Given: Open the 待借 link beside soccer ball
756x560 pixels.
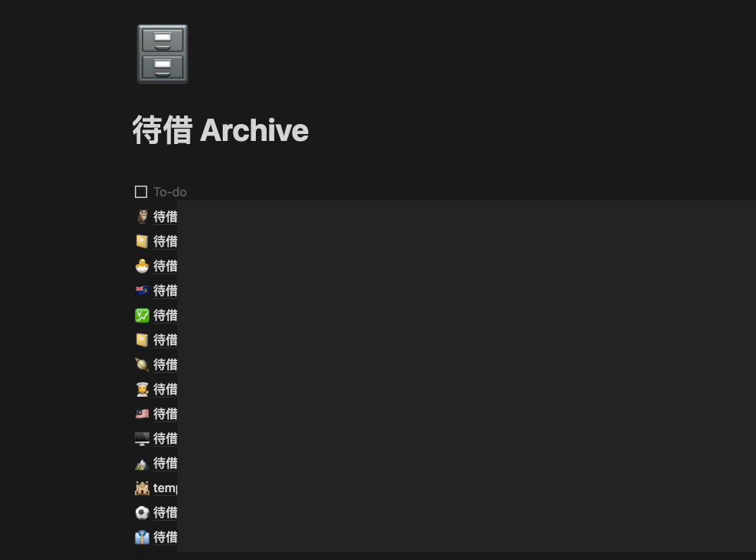Looking at the screenshot, I should [166, 512].
